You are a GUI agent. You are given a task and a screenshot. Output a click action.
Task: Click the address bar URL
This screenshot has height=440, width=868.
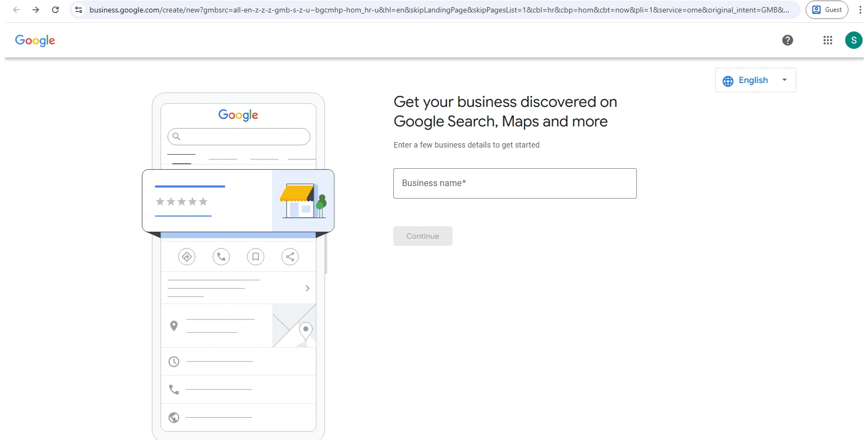(x=434, y=10)
